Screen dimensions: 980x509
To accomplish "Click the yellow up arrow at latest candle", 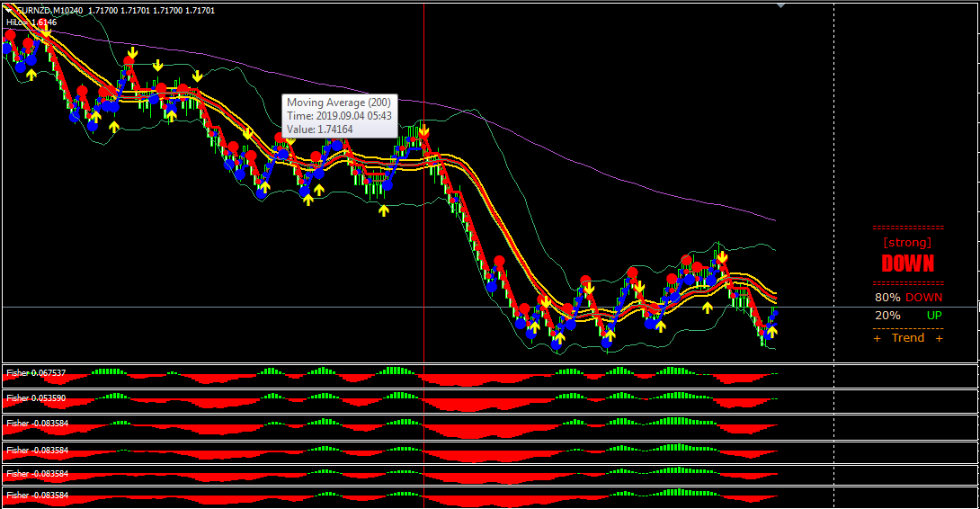I will click(771, 331).
